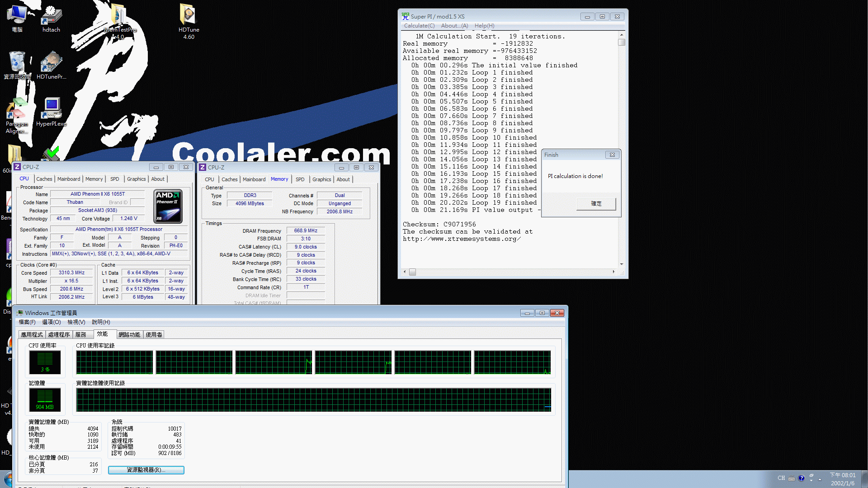868x488 pixels.
Task: Select SPD tab in left CPU-Z window
Action: click(x=115, y=179)
